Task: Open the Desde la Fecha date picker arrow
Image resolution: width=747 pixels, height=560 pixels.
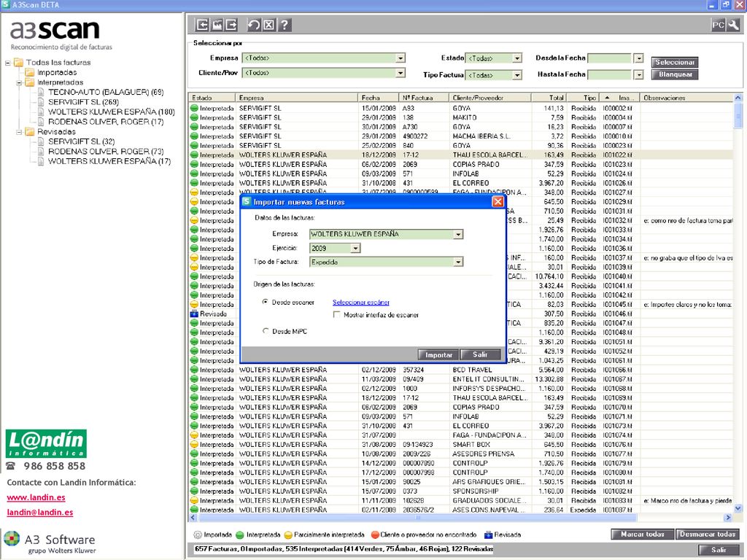Action: tap(639, 58)
